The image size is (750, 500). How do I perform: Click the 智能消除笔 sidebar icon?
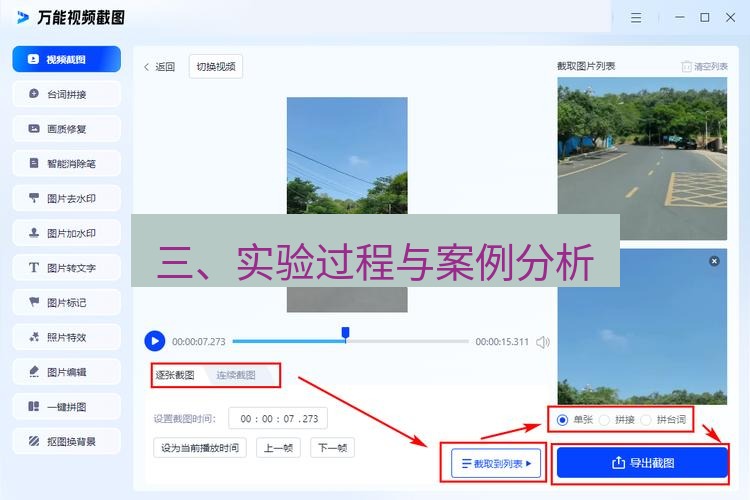33,163
